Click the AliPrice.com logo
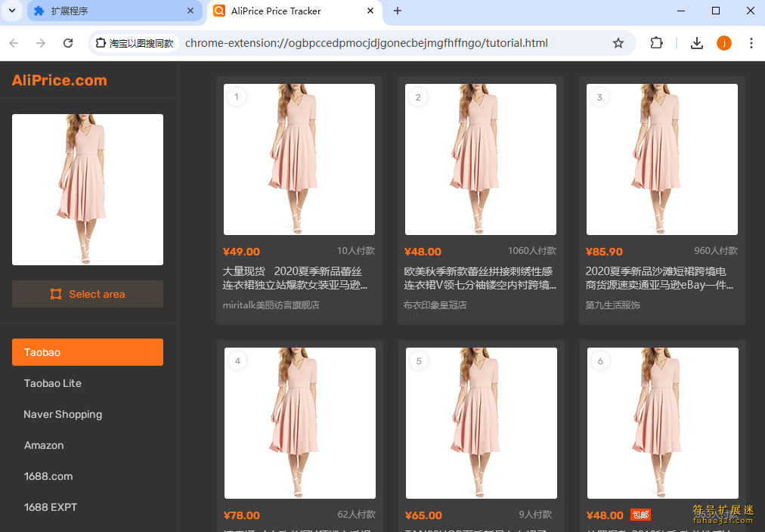 (60, 80)
